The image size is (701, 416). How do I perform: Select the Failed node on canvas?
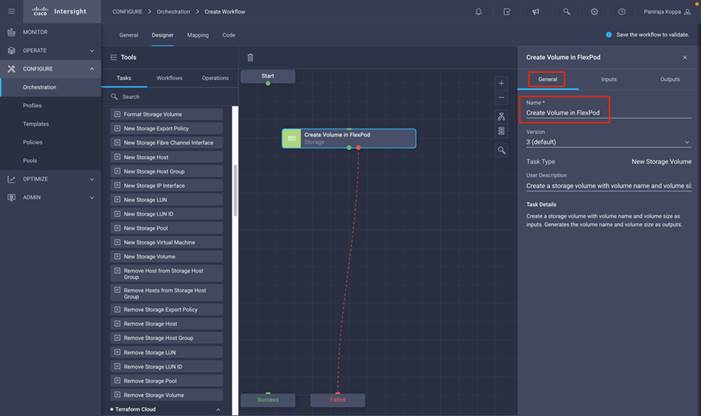(x=338, y=400)
